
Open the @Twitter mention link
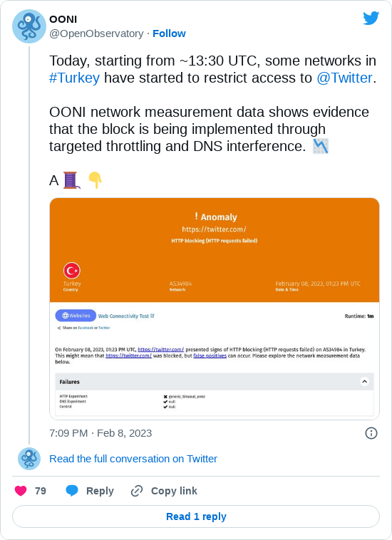[x=344, y=78]
